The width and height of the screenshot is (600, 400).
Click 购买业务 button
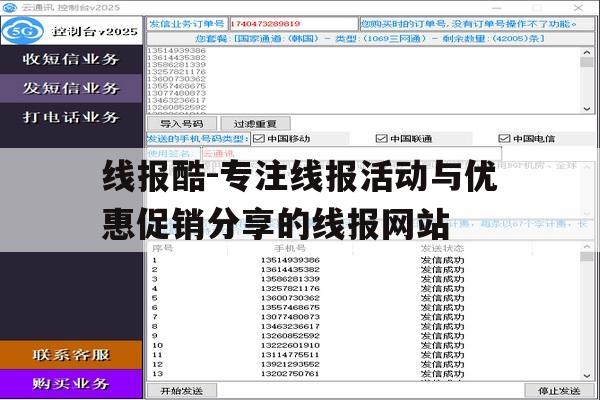(71, 384)
